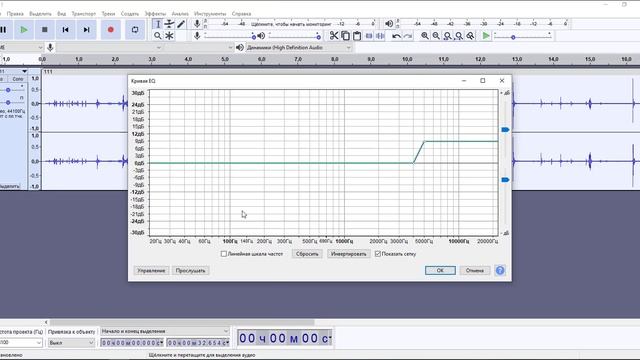Stop playback with the Stop button
Screen dimensions: 640x360
coord(45,30)
